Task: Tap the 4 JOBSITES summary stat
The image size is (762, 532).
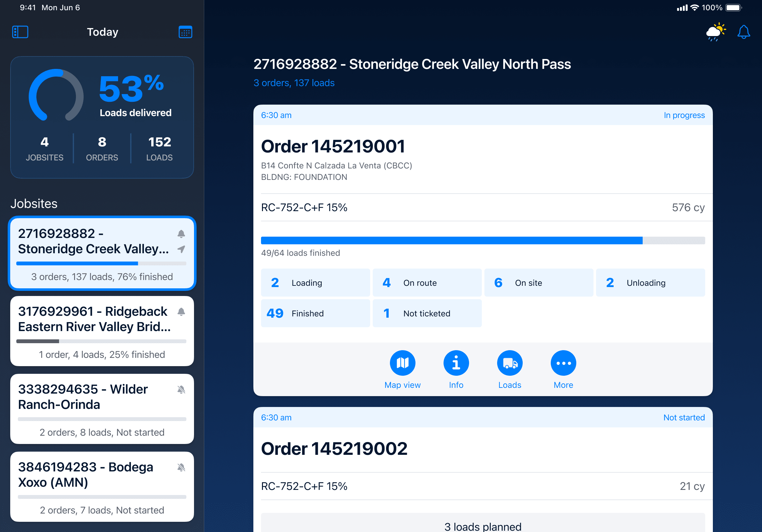Action: coord(44,149)
